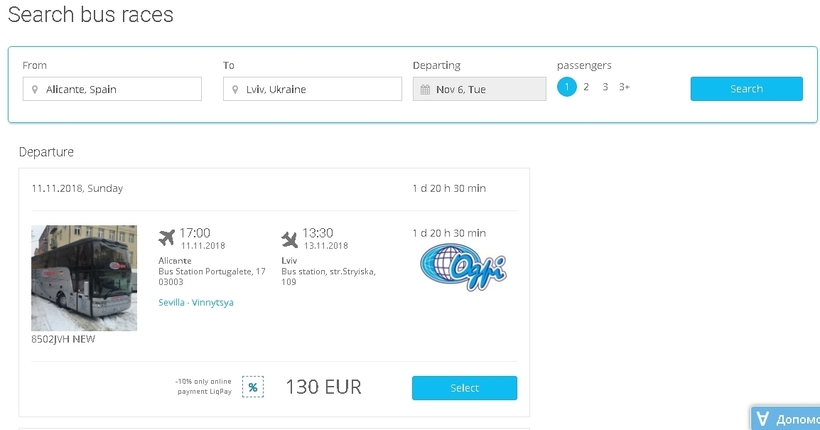This screenshot has width=820, height=430.
Task: Click the help widget icon at bottom right
Action: coord(764,419)
